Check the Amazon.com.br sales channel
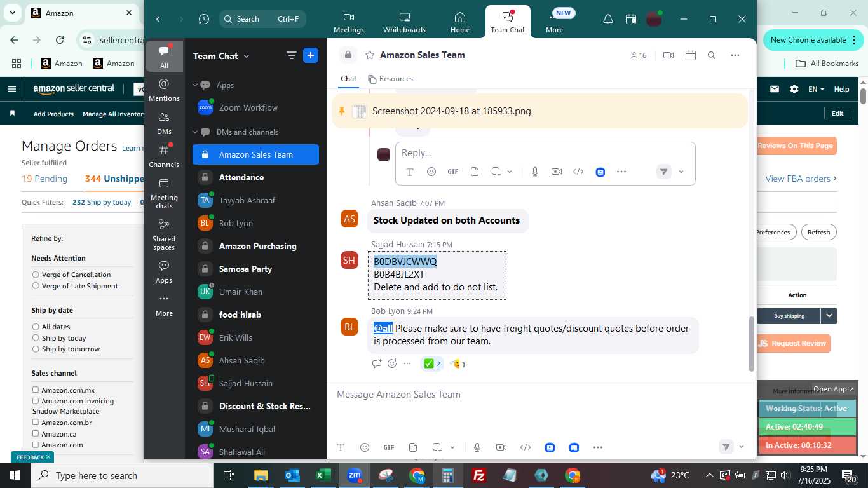Image resolution: width=868 pixels, height=488 pixels. pos(36,422)
